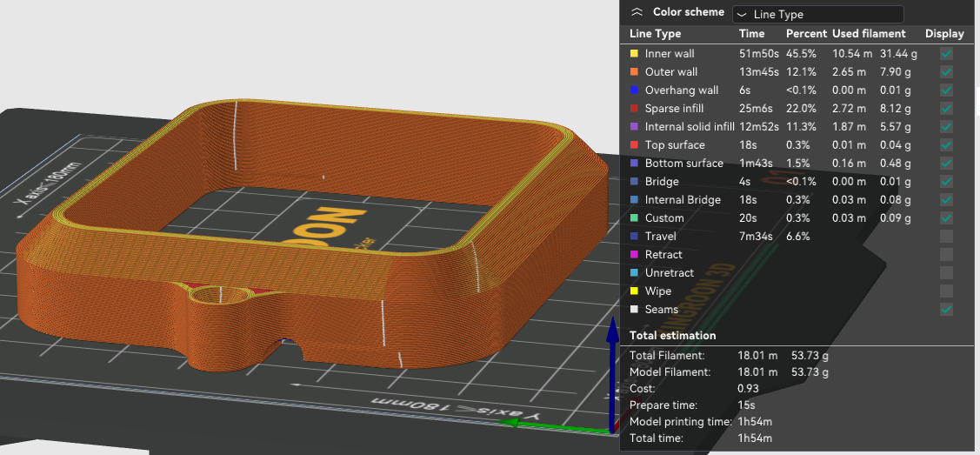Hide Top surface lines via checkbox

click(946, 145)
